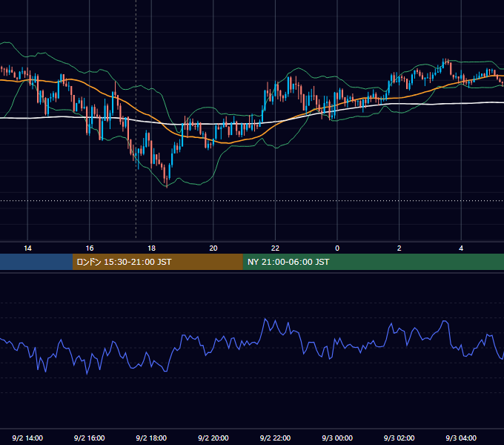Screen dimensions: 504x445
Task: Click the blue session bar before ロンドン
Action: pos(36,262)
